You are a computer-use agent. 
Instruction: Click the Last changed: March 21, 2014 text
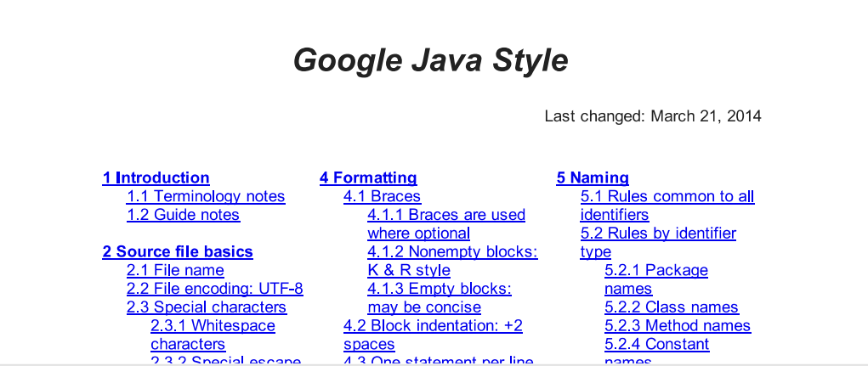tap(653, 116)
